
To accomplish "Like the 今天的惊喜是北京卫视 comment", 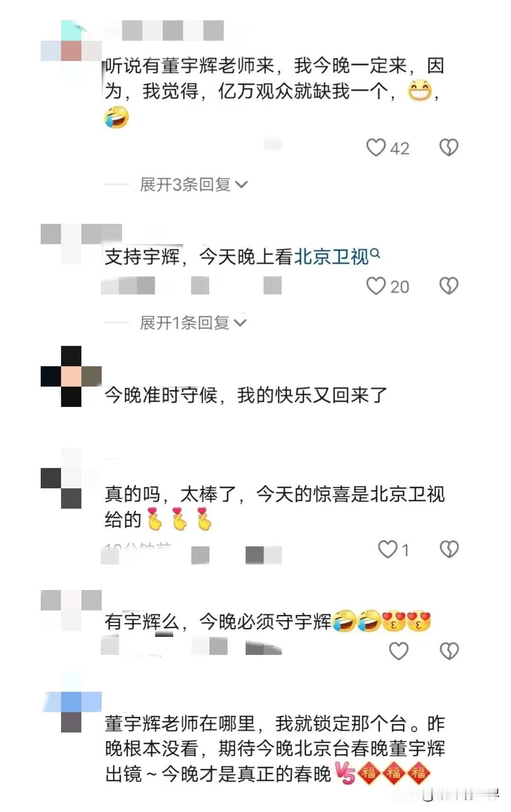I will (x=388, y=549).
